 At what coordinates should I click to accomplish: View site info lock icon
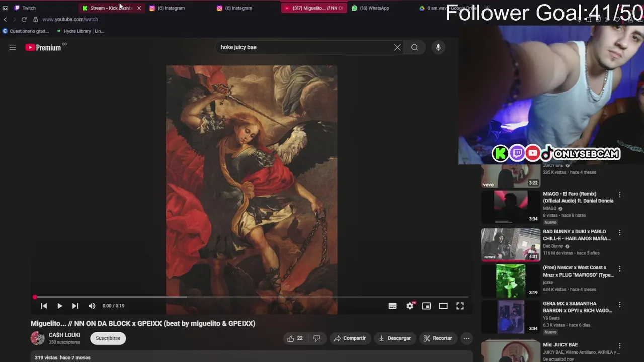[35, 19]
